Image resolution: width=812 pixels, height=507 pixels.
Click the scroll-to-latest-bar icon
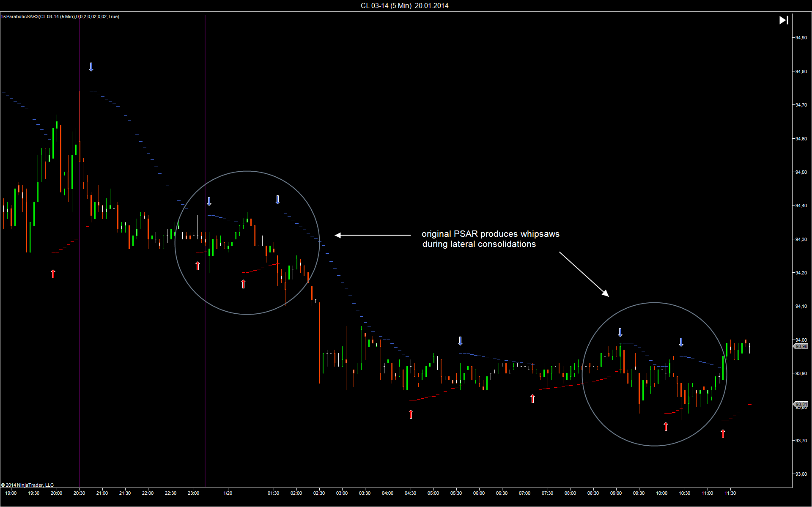click(783, 20)
